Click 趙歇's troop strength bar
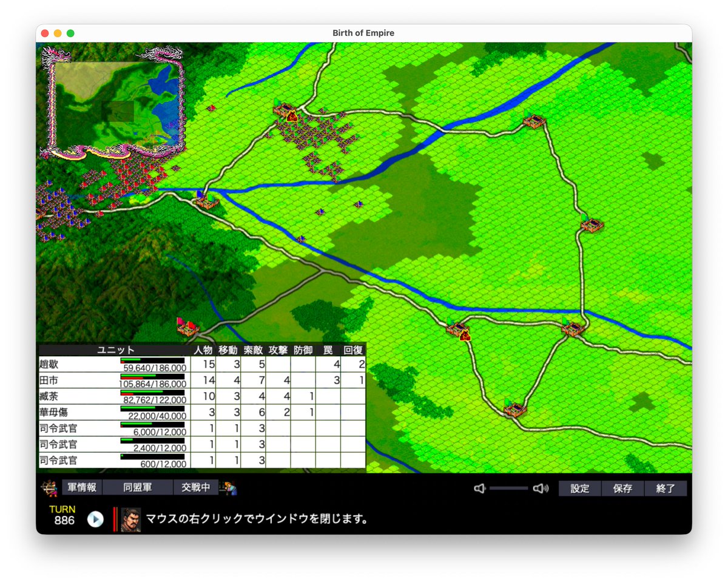This screenshot has height=582, width=728. (x=152, y=360)
